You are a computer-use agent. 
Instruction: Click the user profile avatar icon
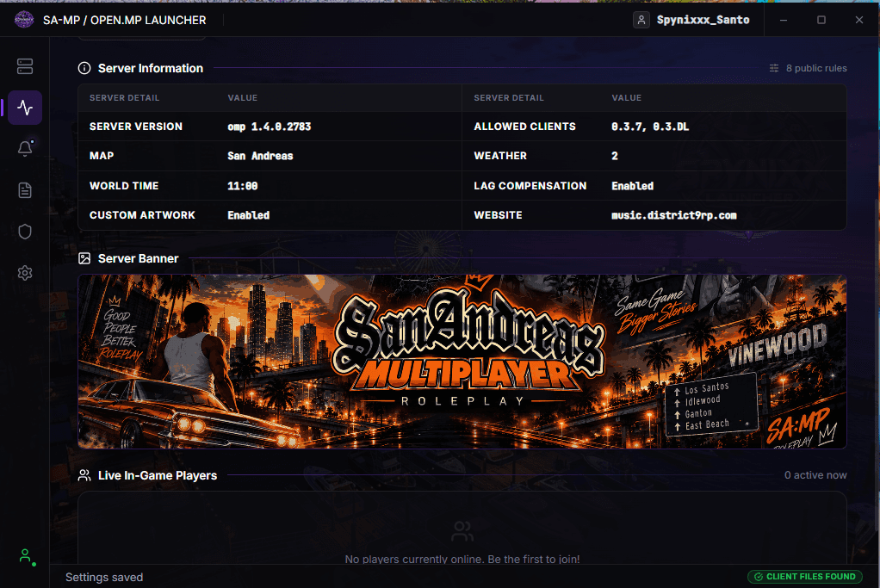[x=641, y=20]
